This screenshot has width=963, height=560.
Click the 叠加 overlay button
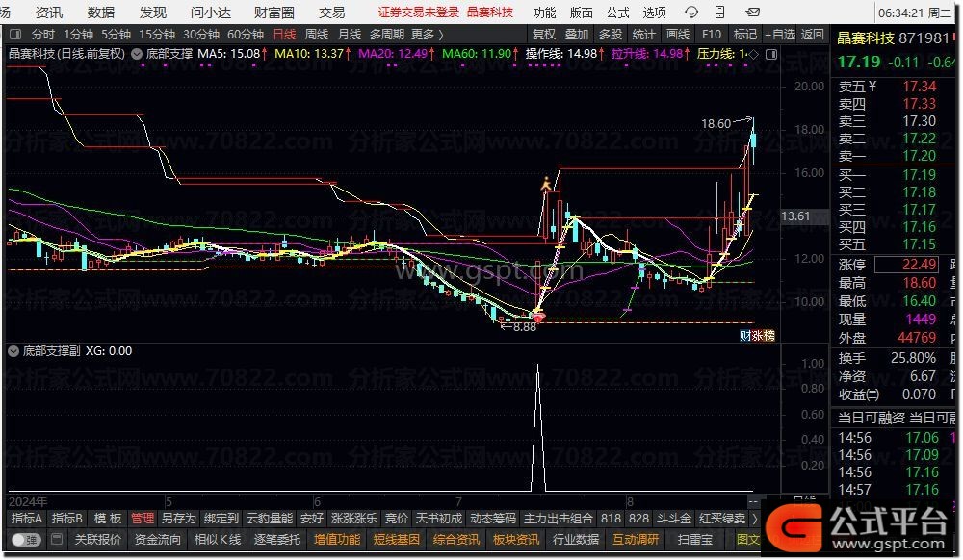pos(577,35)
